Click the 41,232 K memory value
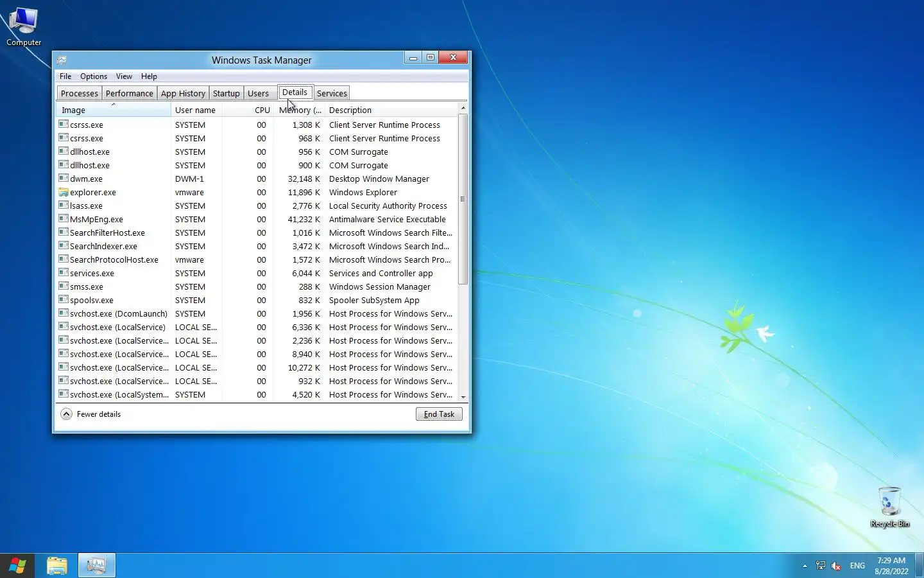 304,219
